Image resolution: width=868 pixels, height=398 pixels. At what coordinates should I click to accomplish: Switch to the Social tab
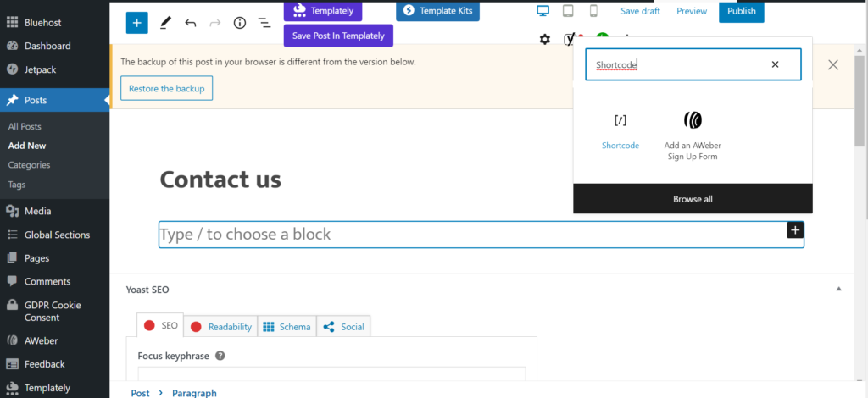coord(343,327)
